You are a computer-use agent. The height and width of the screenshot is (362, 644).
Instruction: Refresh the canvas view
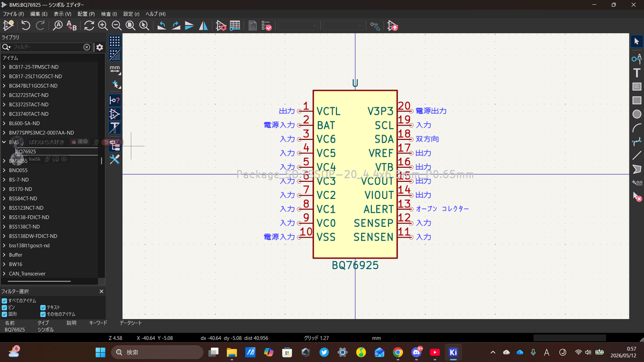89,25
